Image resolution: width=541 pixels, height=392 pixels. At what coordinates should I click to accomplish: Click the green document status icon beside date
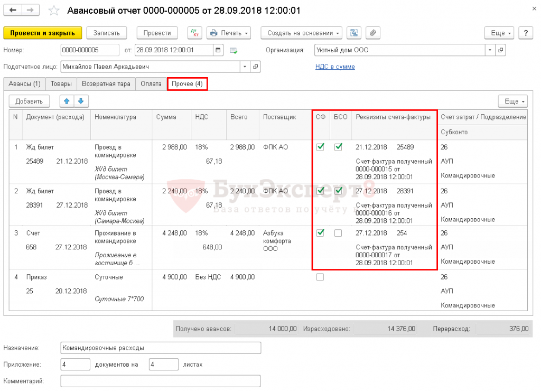click(234, 50)
